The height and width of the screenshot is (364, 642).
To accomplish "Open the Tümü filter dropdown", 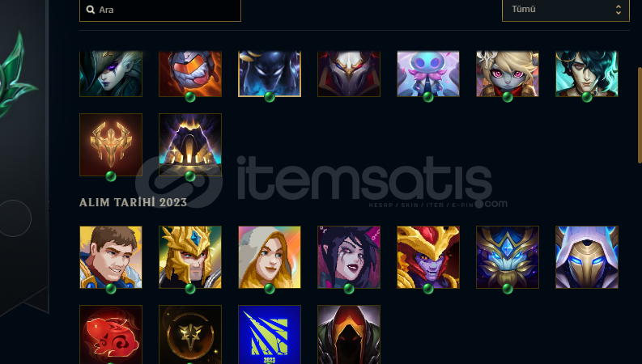I will (x=566, y=10).
